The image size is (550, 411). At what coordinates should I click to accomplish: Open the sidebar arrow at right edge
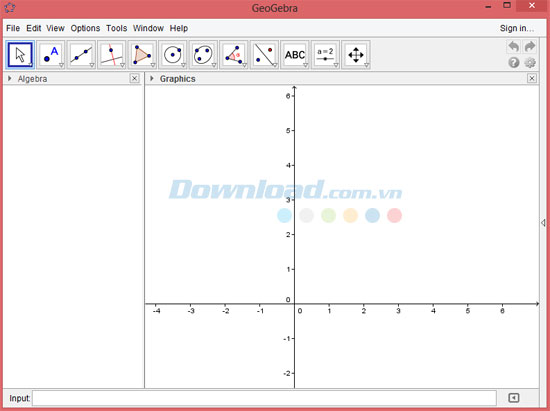click(543, 222)
